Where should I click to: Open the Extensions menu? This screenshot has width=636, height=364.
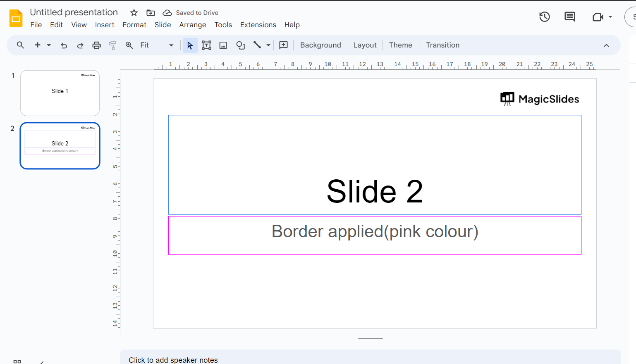pyautogui.click(x=258, y=25)
